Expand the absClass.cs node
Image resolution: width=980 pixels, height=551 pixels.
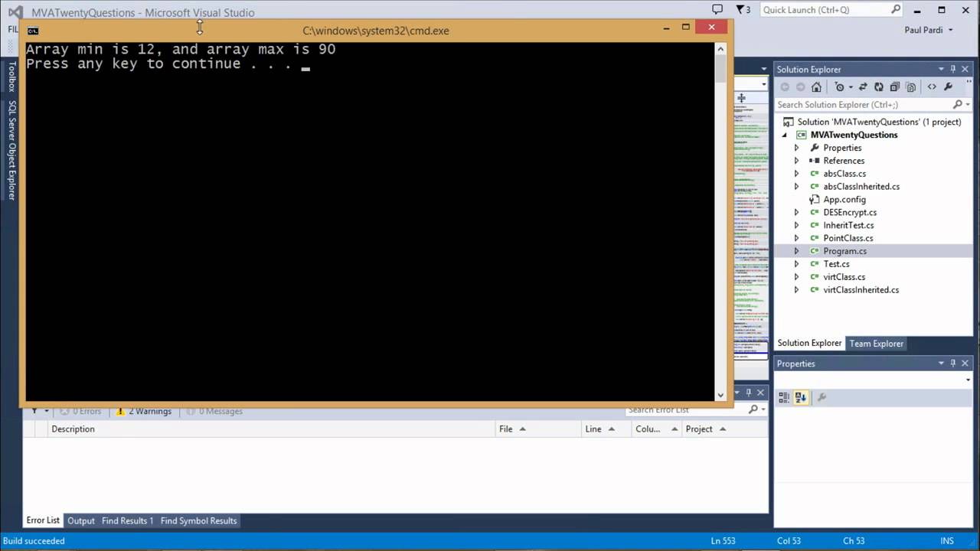click(x=796, y=174)
